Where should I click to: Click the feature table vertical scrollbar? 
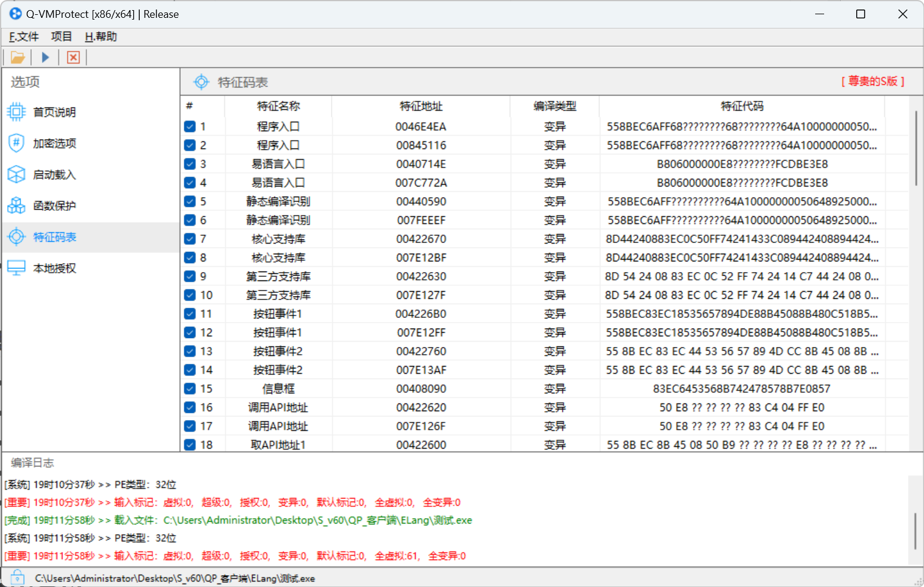click(x=916, y=149)
